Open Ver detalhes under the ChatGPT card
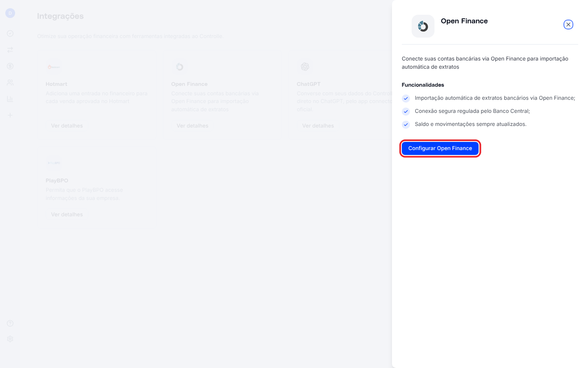This screenshot has height=368, width=588. (318, 126)
